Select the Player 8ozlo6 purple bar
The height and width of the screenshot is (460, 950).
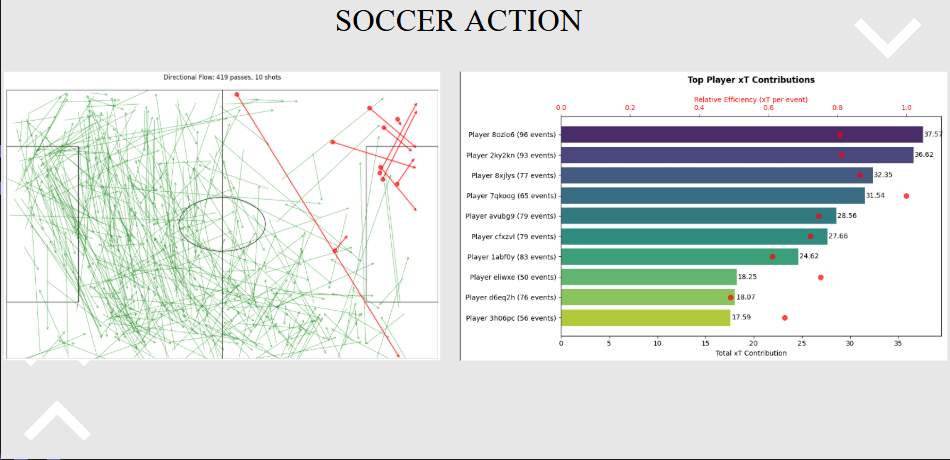click(x=741, y=134)
